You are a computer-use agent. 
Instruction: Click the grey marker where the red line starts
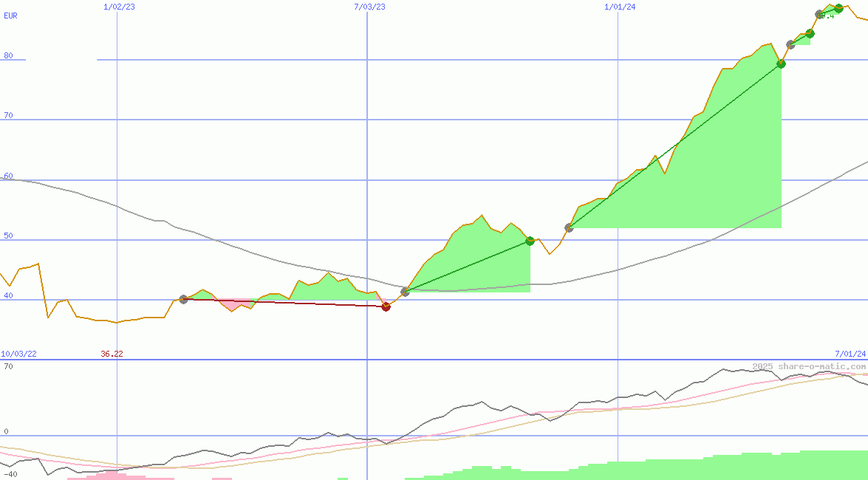pos(183,299)
